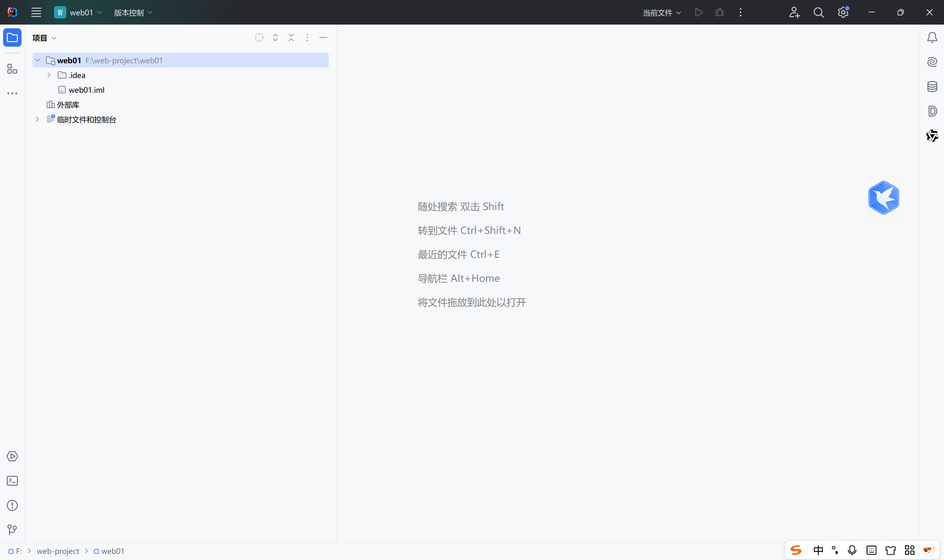944x560 pixels.
Task: Hide the Project panel with minimize dash
Action: point(323,37)
